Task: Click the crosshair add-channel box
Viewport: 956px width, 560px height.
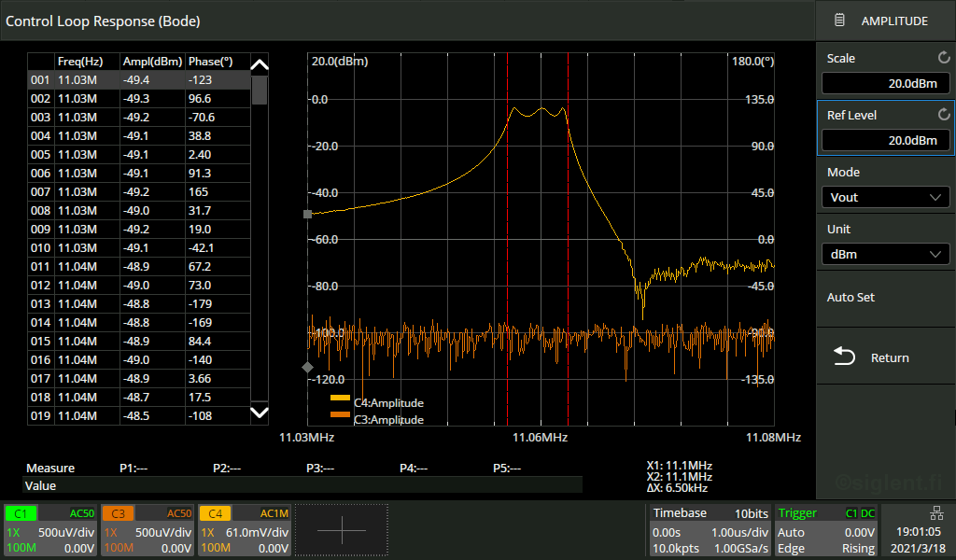Action: [342, 529]
